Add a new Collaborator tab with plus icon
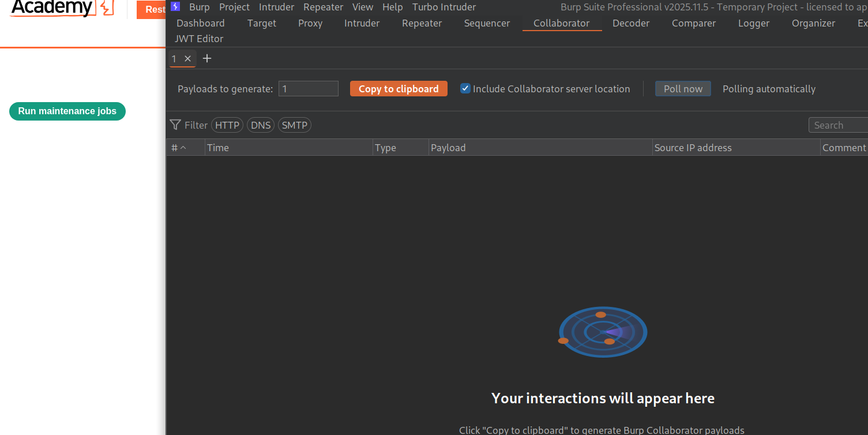This screenshot has height=435, width=868. tap(207, 59)
